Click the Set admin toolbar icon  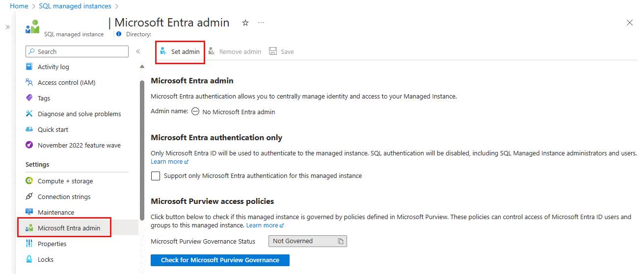[x=163, y=51]
